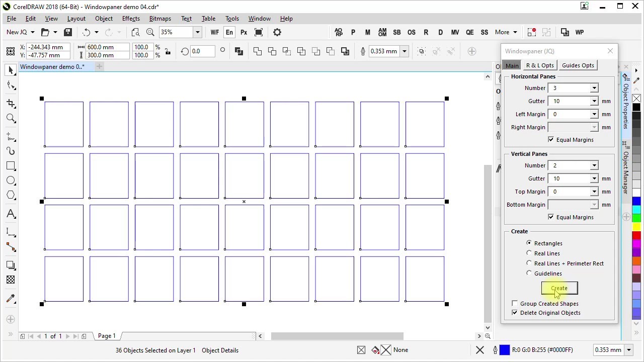Select the Connector tool
Image resolution: width=644 pixels, height=362 pixels.
11,247
